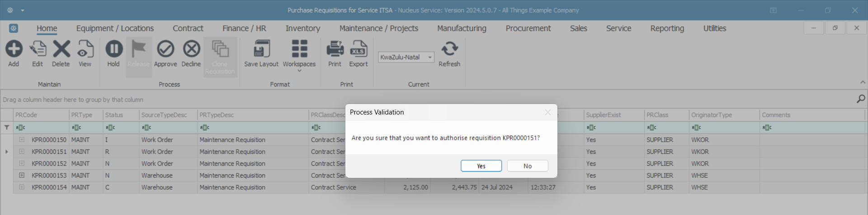This screenshot has width=868, height=215.
Task: Expand row KPR0000153 details
Action: pos(22,175)
